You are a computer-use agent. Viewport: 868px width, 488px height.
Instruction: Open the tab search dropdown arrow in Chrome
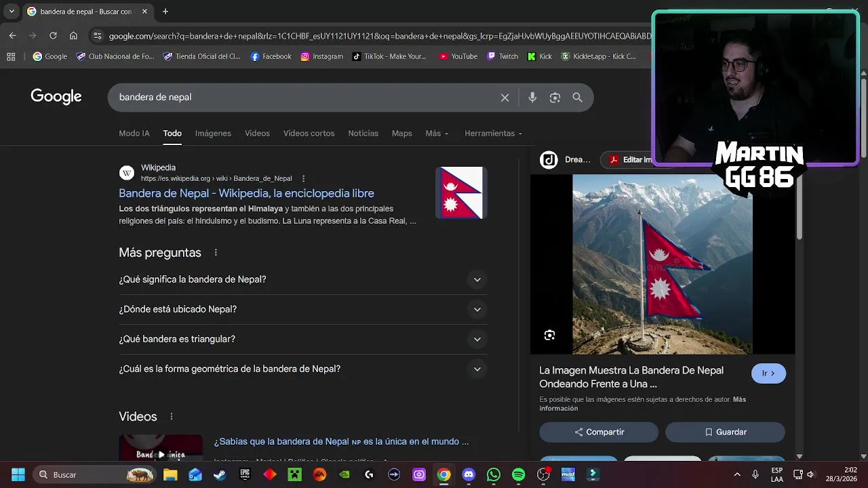12,12
